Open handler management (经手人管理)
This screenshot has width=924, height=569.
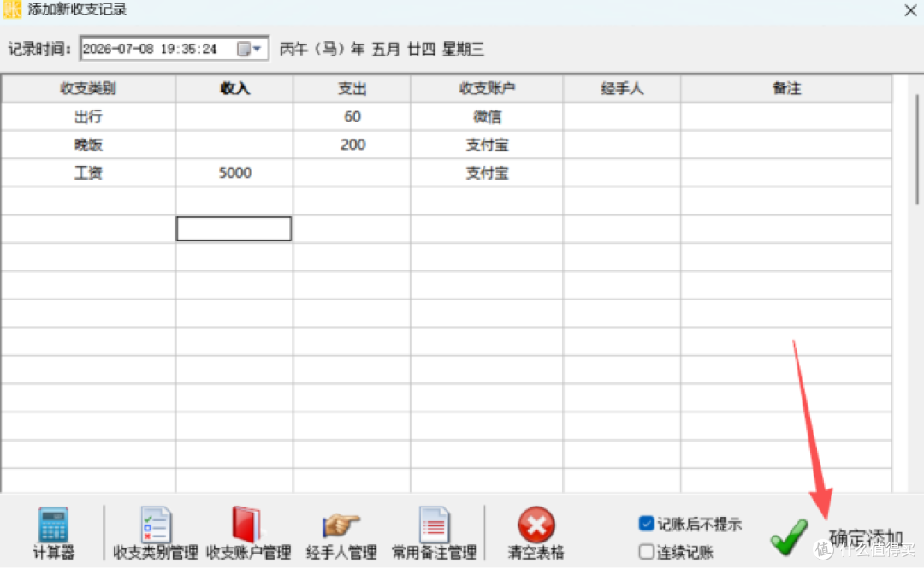pyautogui.click(x=341, y=533)
